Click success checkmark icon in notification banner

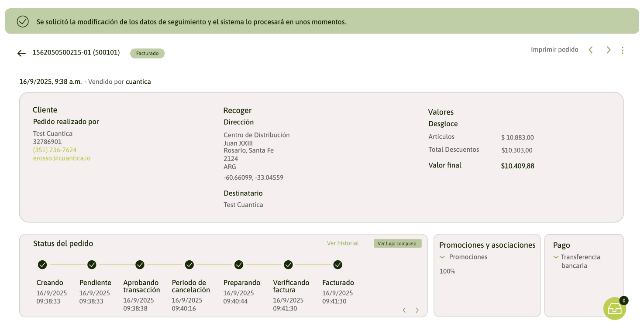pyautogui.click(x=23, y=21)
